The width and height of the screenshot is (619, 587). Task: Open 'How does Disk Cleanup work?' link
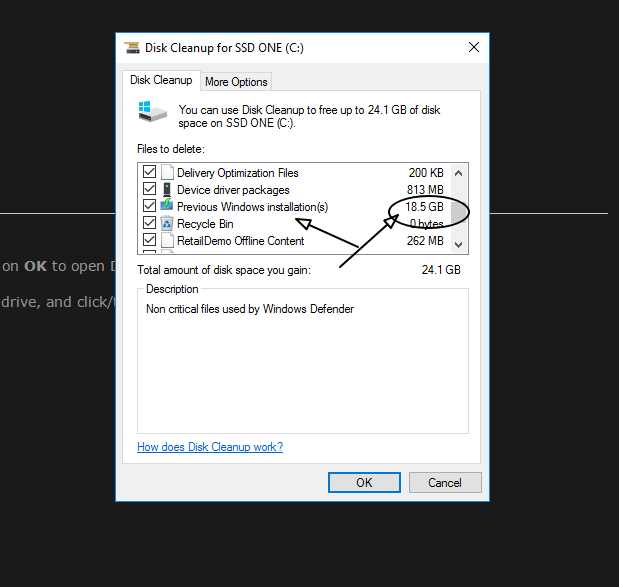coord(210,447)
